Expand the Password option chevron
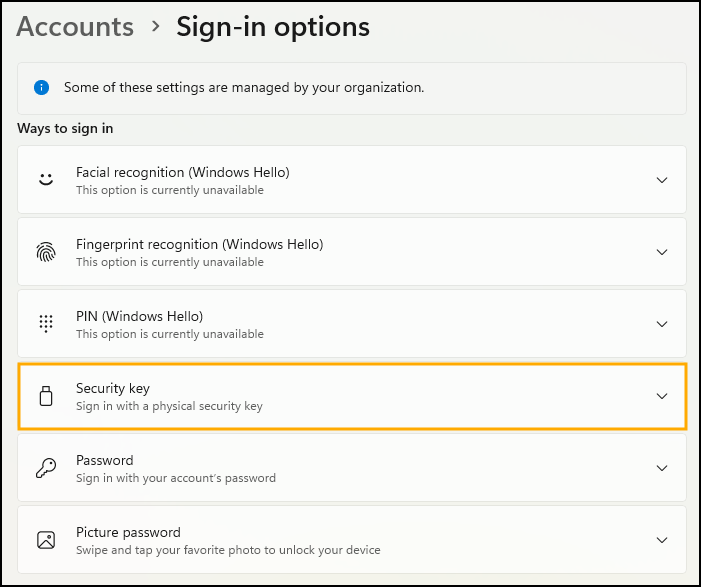Image resolution: width=701 pixels, height=587 pixels. click(661, 468)
